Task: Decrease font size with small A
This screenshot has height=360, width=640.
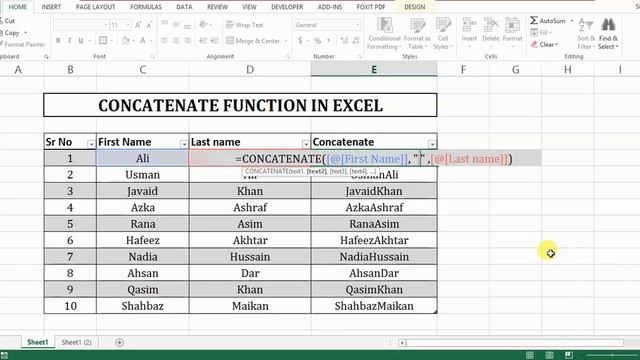Action: click(x=149, y=25)
